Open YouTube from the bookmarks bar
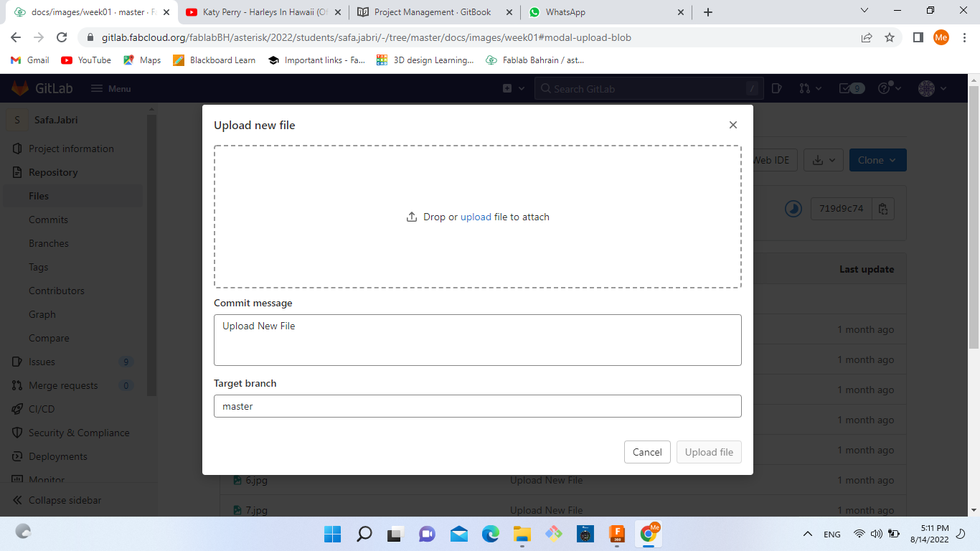This screenshot has height=551, width=980. [85, 60]
